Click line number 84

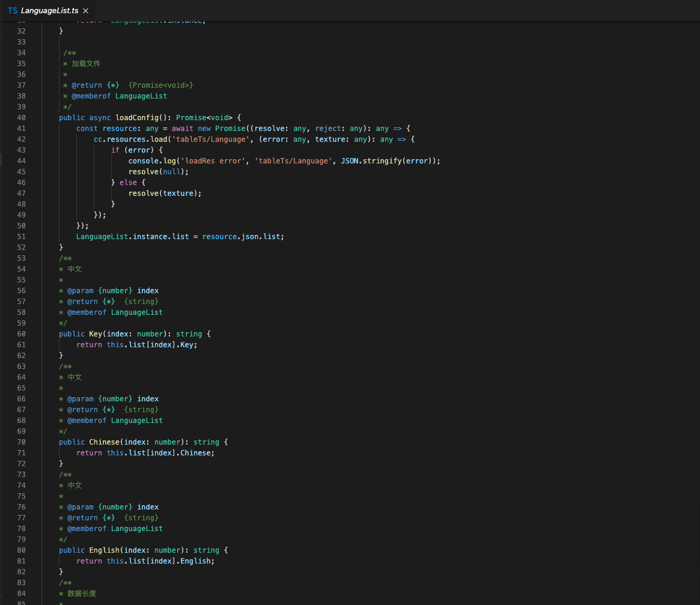coord(22,594)
